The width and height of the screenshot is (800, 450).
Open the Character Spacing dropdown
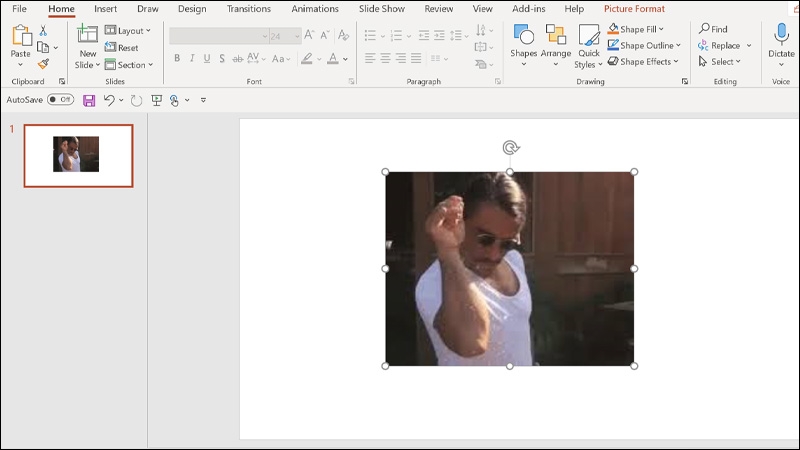(256, 58)
